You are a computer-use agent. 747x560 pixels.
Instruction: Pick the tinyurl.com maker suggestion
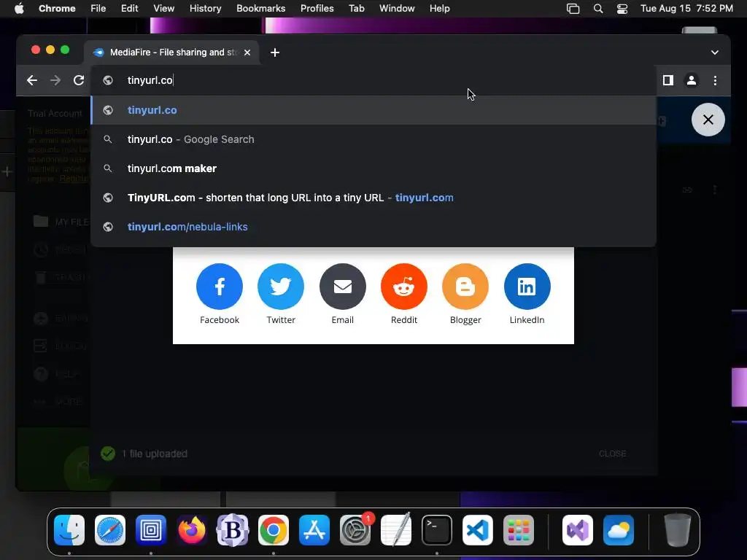(373, 168)
